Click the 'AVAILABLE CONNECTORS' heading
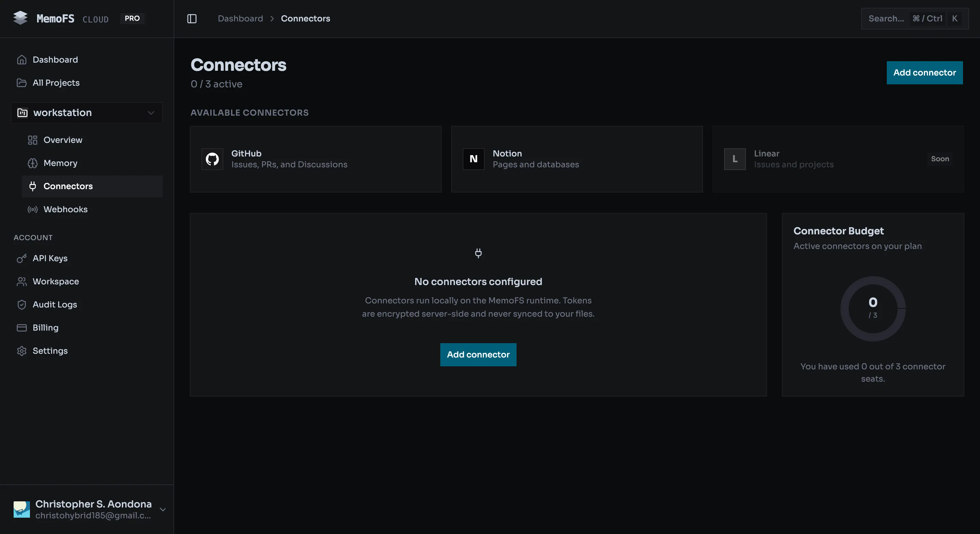This screenshot has height=534, width=980. coord(249,113)
